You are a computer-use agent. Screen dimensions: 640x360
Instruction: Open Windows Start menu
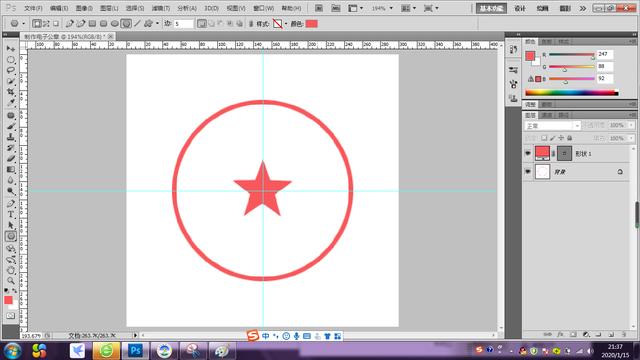point(12,351)
